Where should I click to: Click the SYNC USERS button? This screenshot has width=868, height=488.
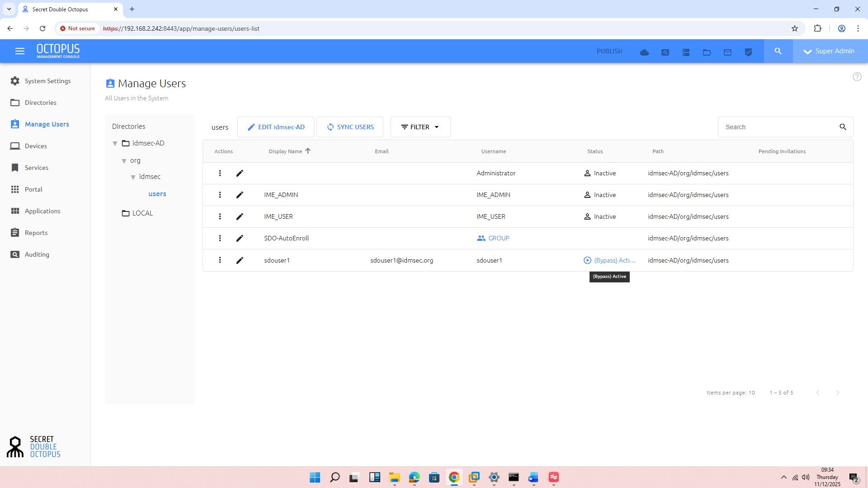(x=350, y=127)
